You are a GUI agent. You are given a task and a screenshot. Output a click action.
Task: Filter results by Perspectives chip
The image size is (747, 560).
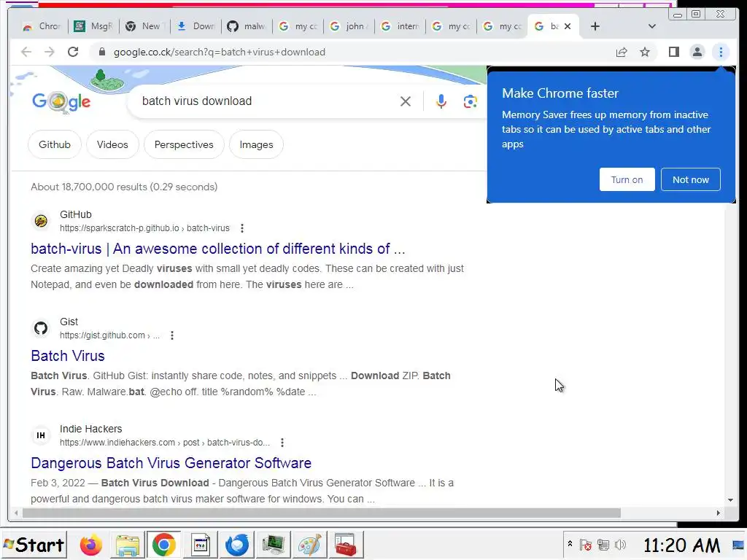[184, 144]
